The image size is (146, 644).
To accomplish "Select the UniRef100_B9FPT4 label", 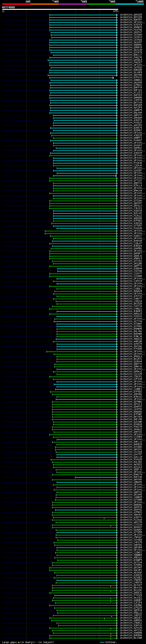I will tap(131, 87).
